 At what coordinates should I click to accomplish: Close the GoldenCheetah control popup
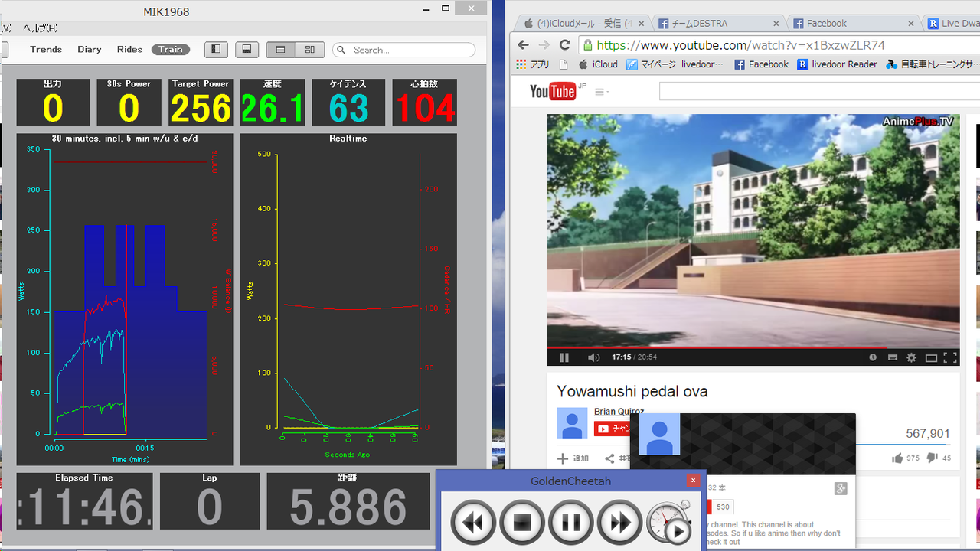click(x=693, y=481)
